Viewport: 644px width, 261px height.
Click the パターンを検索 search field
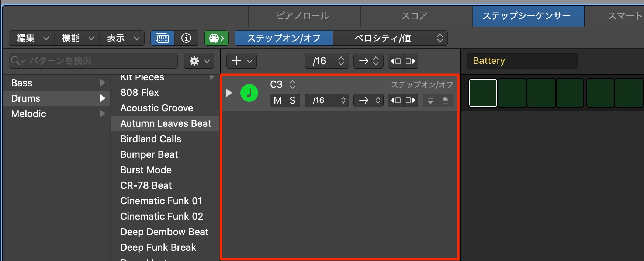tap(93, 61)
